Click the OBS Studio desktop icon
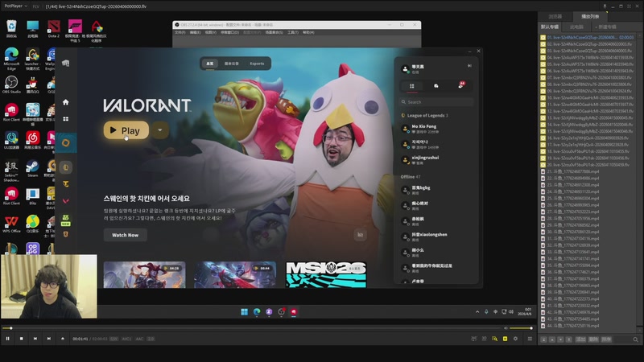Screen dimensions: 644x362 11,85
